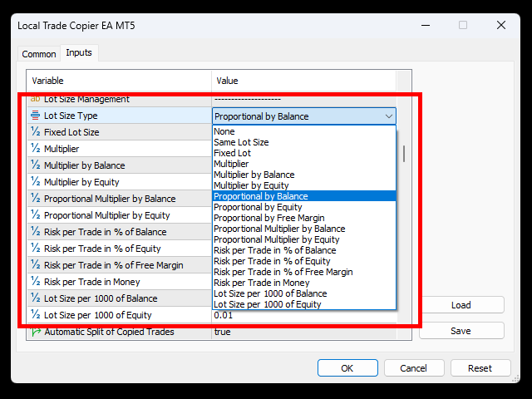Click the arrow icon of Automatic Split row
Image resolution: width=532 pixels, height=399 pixels.
point(36,332)
